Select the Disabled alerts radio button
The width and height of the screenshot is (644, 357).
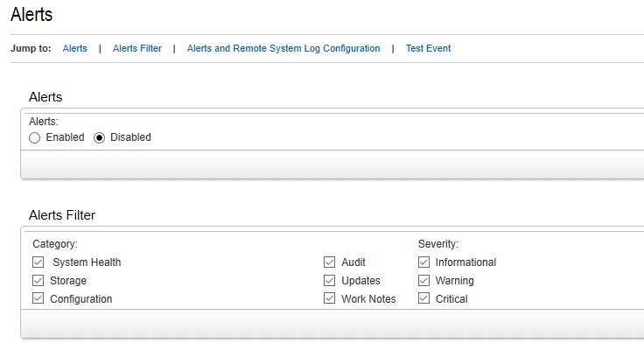(99, 137)
